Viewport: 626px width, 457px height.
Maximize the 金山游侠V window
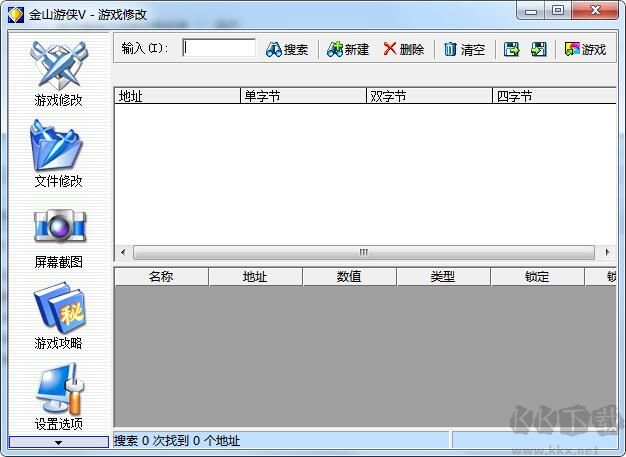pos(558,10)
